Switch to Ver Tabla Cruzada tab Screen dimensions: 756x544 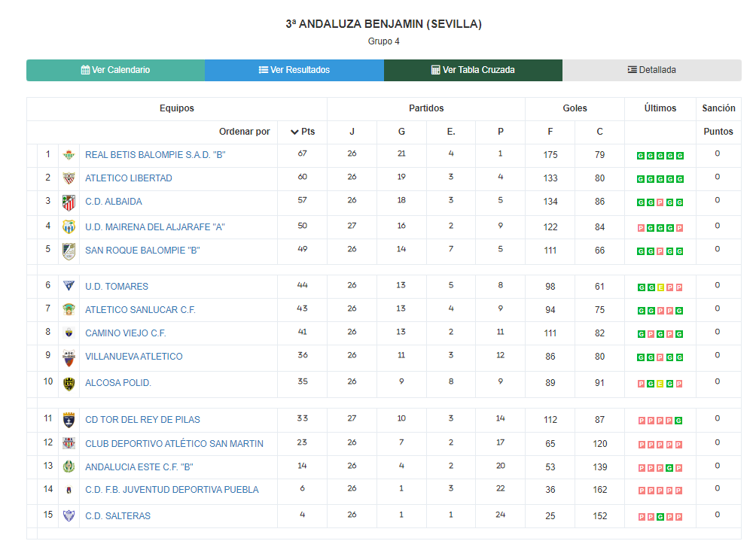pos(473,70)
